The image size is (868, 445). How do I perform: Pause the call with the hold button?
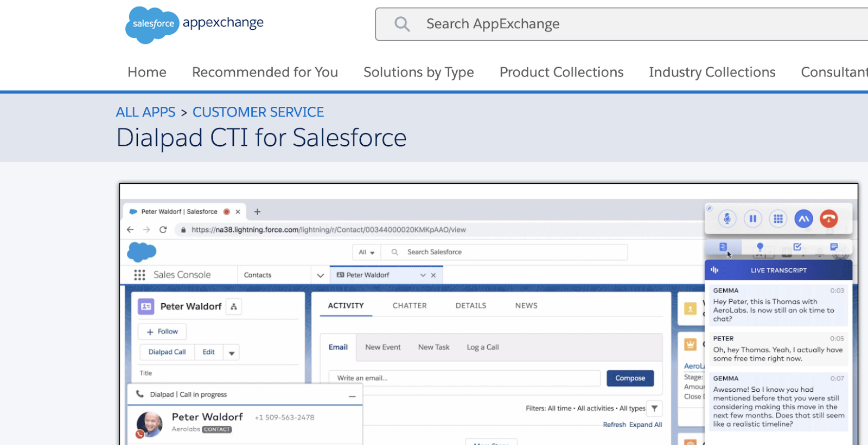coord(752,218)
